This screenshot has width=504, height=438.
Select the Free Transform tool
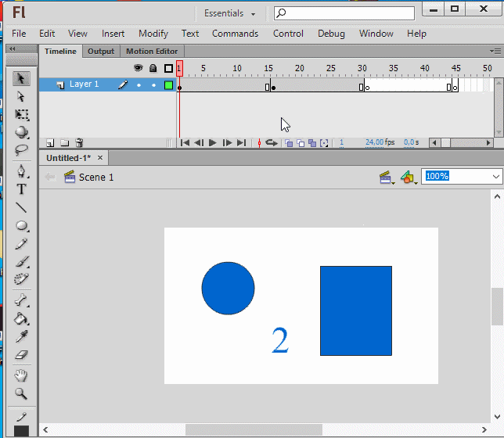pyautogui.click(x=21, y=115)
